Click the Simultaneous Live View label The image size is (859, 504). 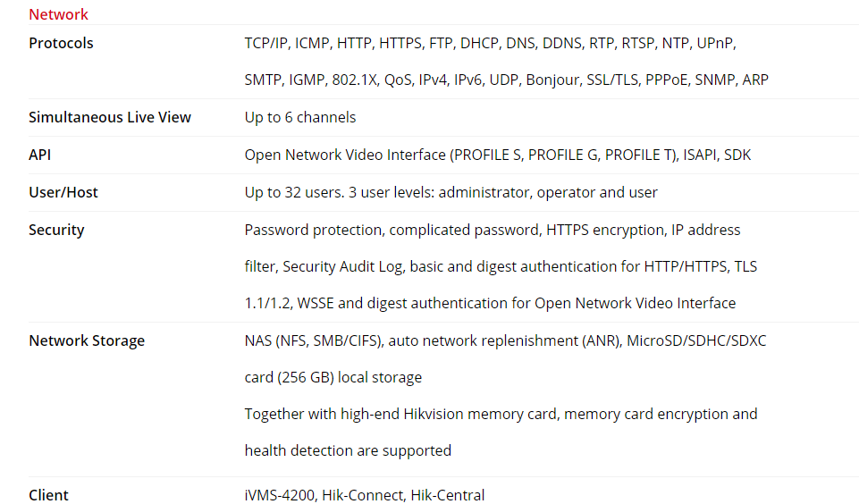click(110, 117)
